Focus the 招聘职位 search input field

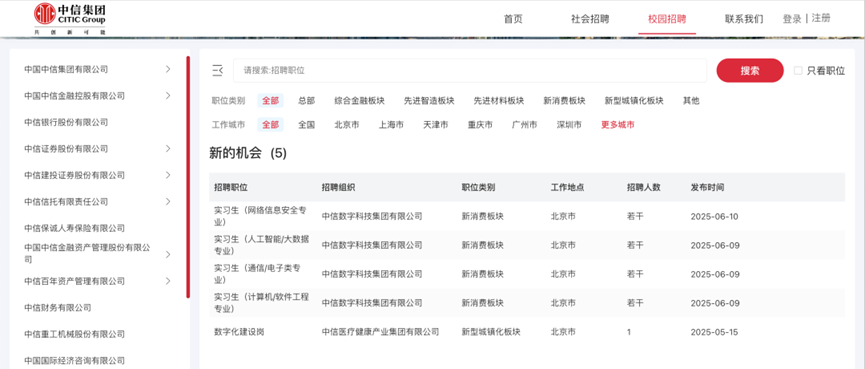[469, 71]
